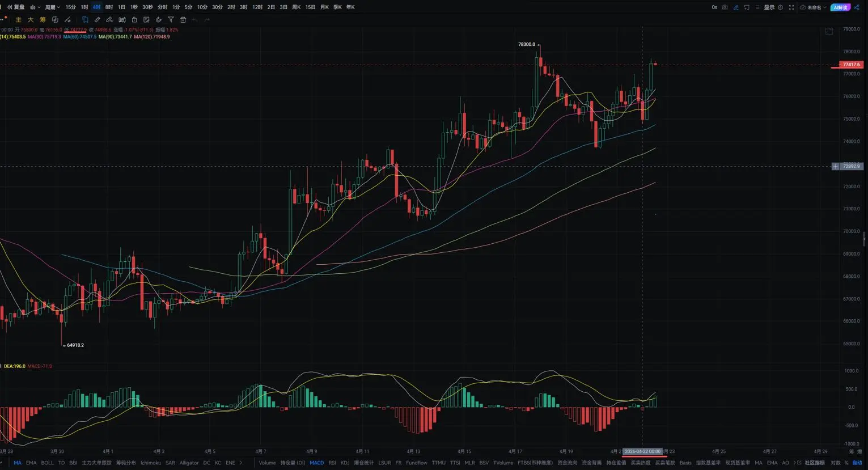Toggle the SAR indicator
The image size is (868, 470).
pos(170,463)
